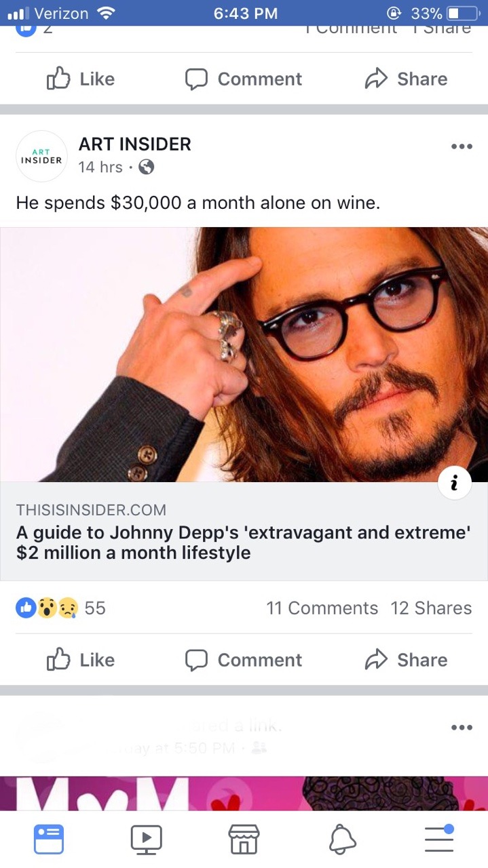The width and height of the screenshot is (488, 868).
Task: Open options menu for the bottom post
Action: 462,728
